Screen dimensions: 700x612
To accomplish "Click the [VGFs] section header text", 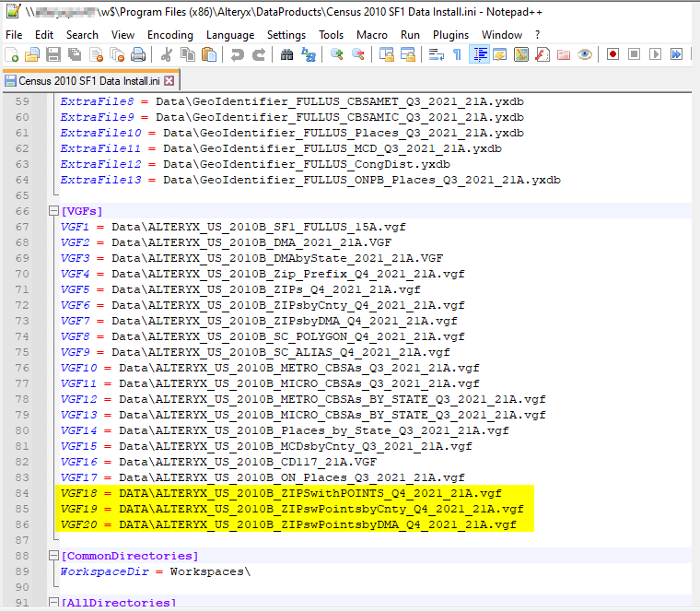I will point(82,211).
